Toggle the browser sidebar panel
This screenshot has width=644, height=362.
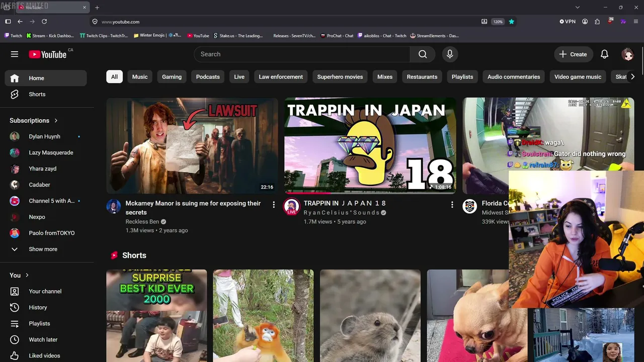click(x=8, y=22)
